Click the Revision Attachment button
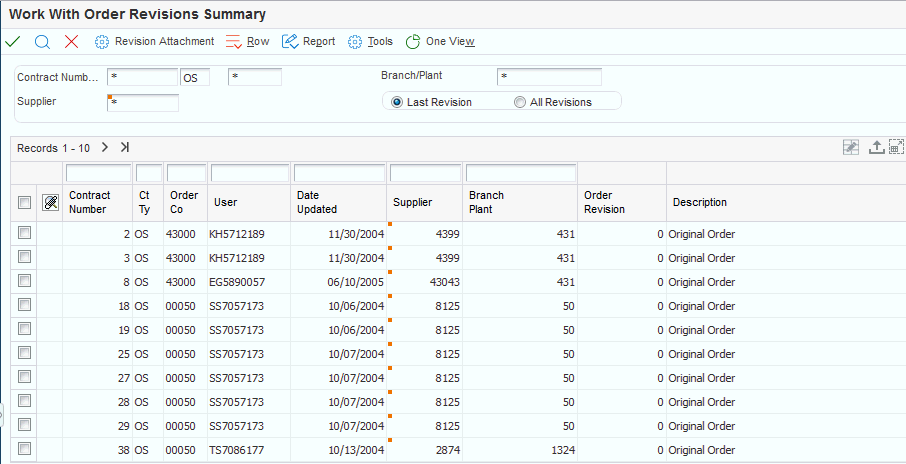Viewport: 906px width, 464px height. 154,42
